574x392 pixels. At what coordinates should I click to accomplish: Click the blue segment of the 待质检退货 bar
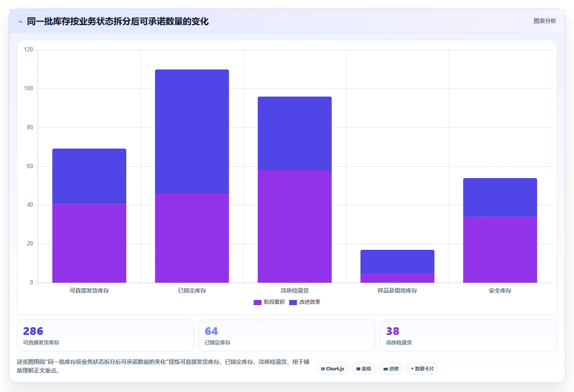(x=295, y=134)
